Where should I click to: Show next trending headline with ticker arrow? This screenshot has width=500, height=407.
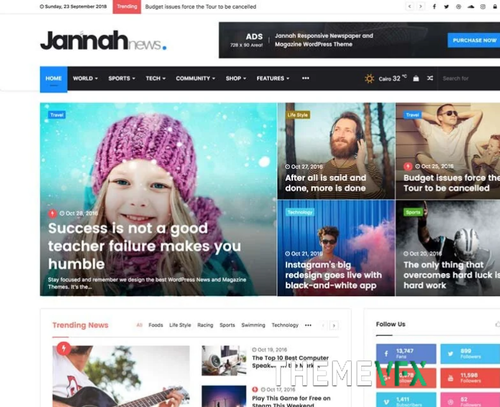(x=421, y=6)
